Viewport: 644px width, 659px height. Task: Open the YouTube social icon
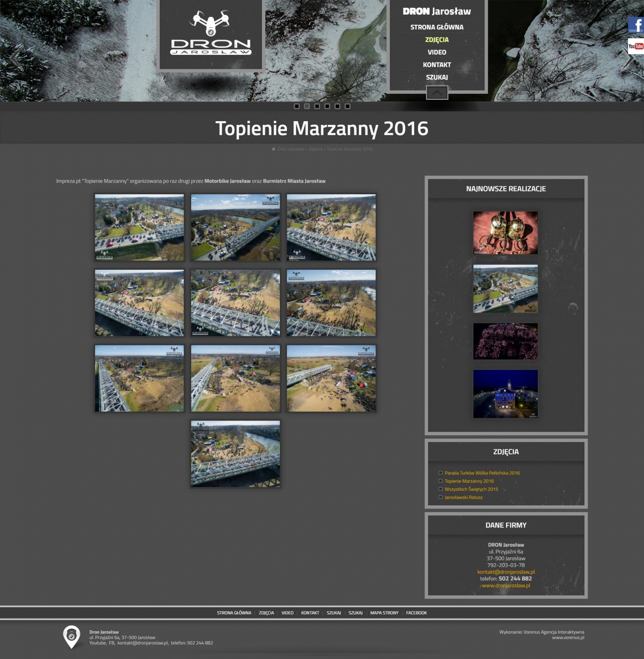[x=635, y=46]
